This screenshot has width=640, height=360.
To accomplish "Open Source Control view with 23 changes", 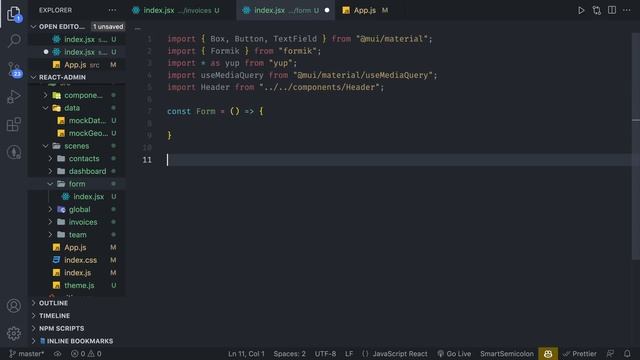I will (14, 69).
